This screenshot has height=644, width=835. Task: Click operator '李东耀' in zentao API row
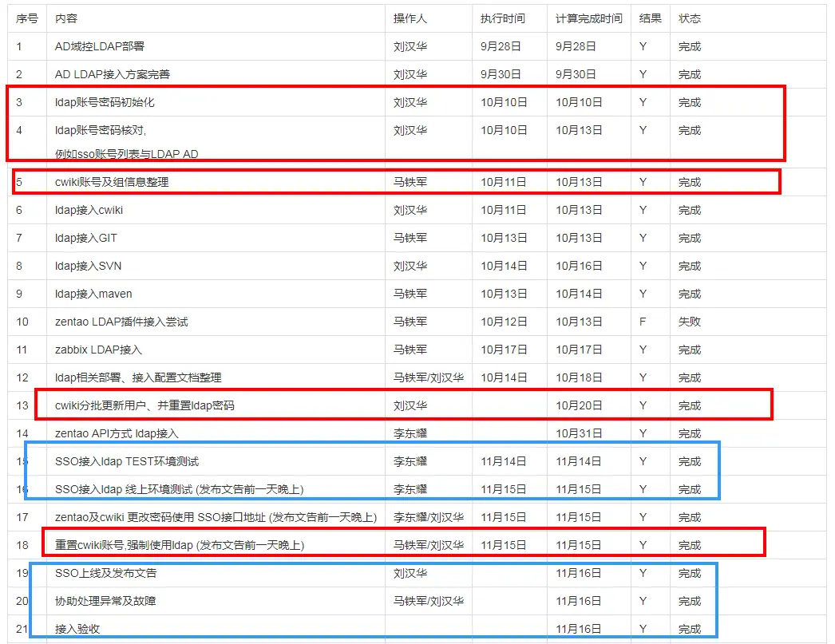(410, 433)
